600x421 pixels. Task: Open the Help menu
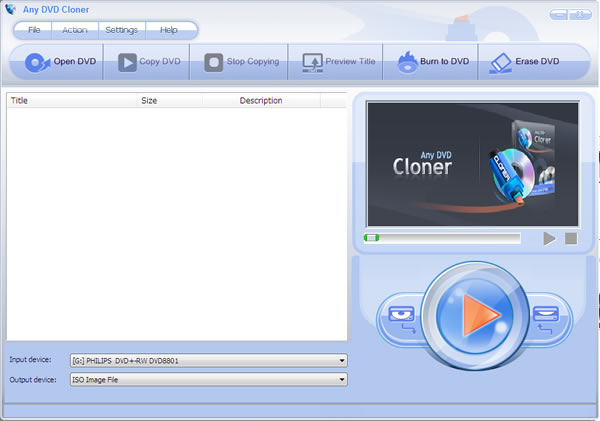click(169, 30)
